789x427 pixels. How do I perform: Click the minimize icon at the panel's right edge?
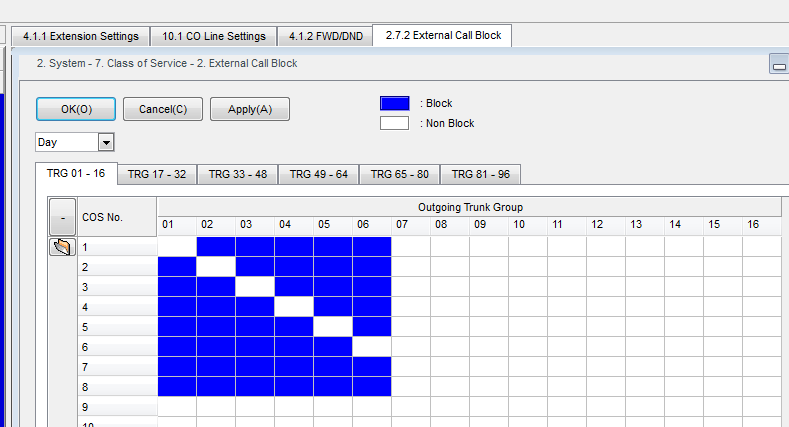click(x=779, y=64)
